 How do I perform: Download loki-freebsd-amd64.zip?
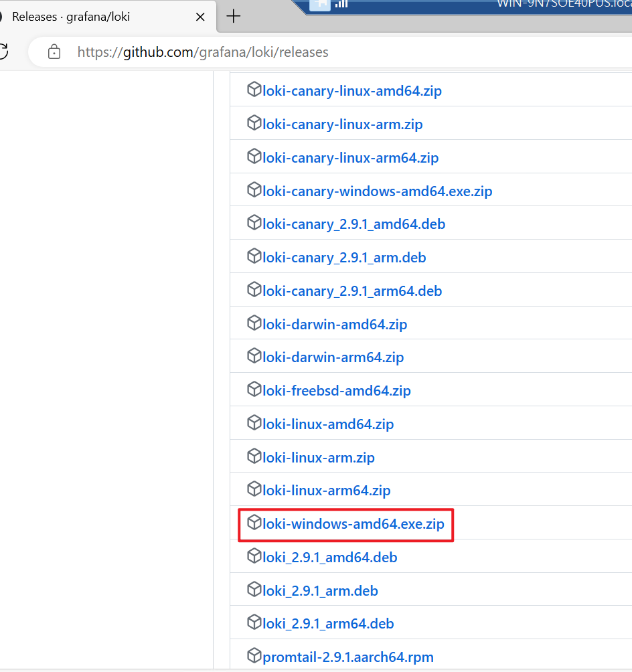337,392
